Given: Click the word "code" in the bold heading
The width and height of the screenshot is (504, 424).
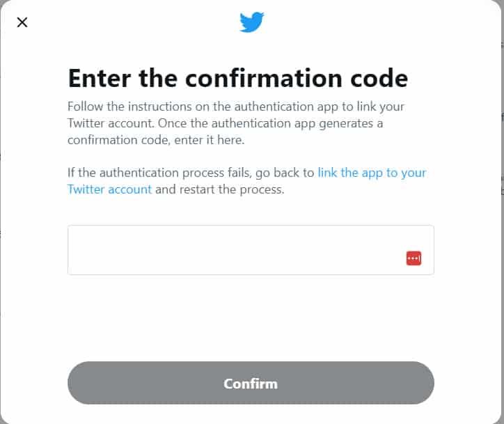Looking at the screenshot, I should (381, 78).
